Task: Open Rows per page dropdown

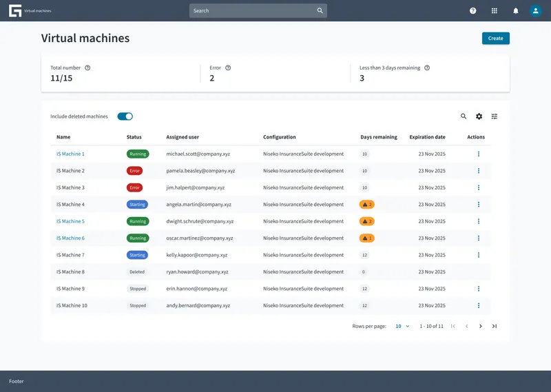Action: tap(402, 327)
